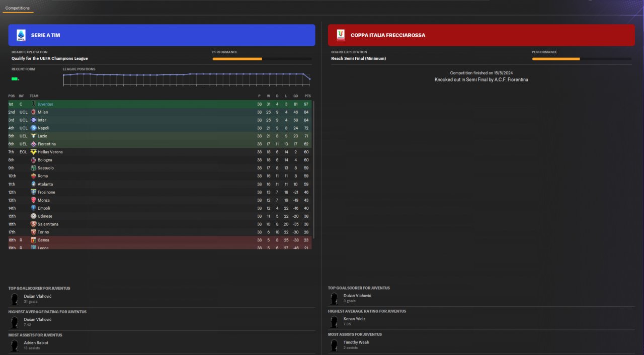Open Dušan Vlahović cup top goalscorer link
The height and width of the screenshot is (355, 644).
click(357, 296)
